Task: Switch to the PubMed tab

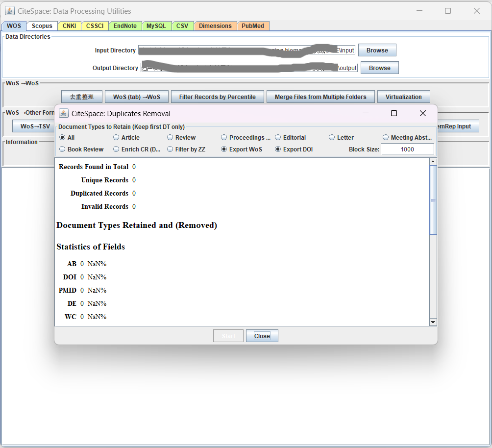Action: point(253,26)
